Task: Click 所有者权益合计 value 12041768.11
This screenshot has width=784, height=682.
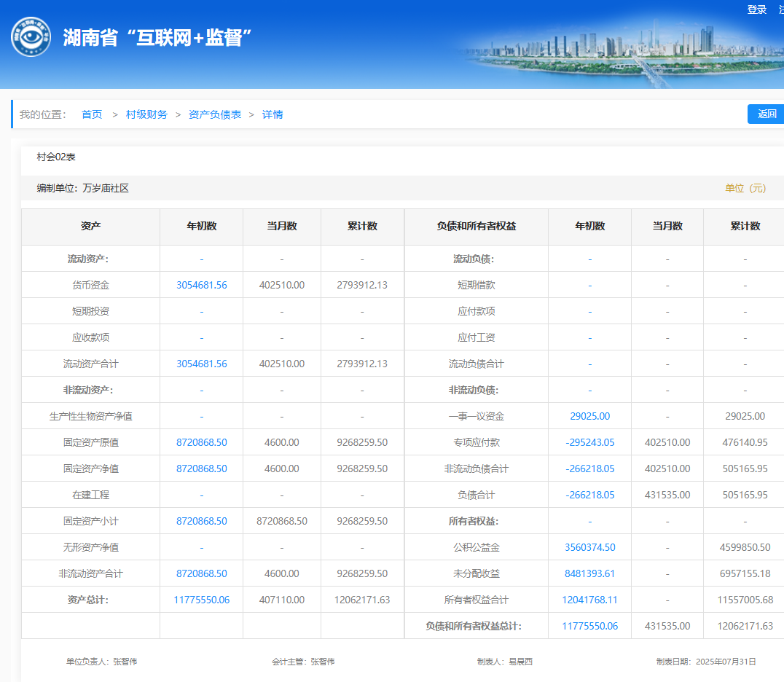Action: [589, 600]
